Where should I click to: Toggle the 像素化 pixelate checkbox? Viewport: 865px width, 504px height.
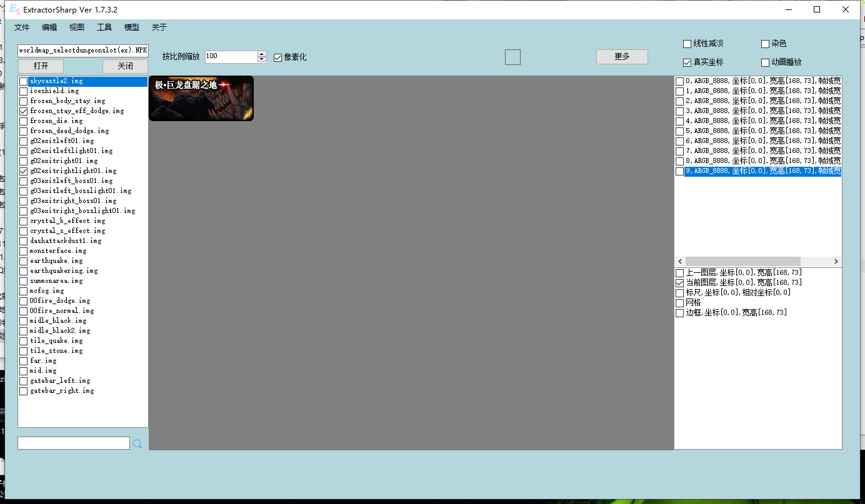(278, 57)
